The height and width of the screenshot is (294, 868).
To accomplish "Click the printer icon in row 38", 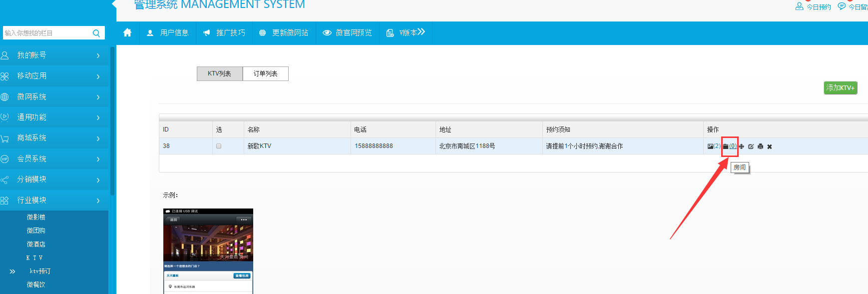I will [760, 146].
